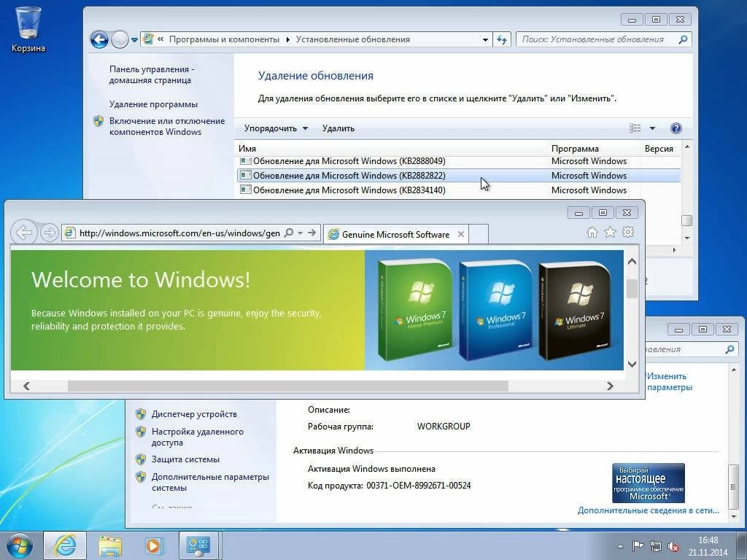The width and height of the screenshot is (747, 560).
Task: Click 'Изменить параметры' in the System window
Action: point(669,382)
